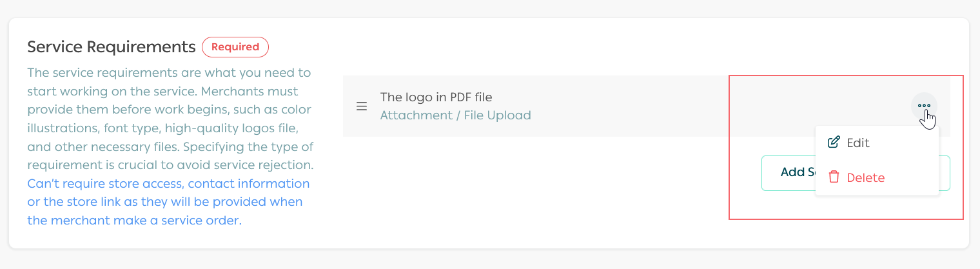
Task: Click the 'Attachment / File Upload' type label
Action: [x=455, y=115]
